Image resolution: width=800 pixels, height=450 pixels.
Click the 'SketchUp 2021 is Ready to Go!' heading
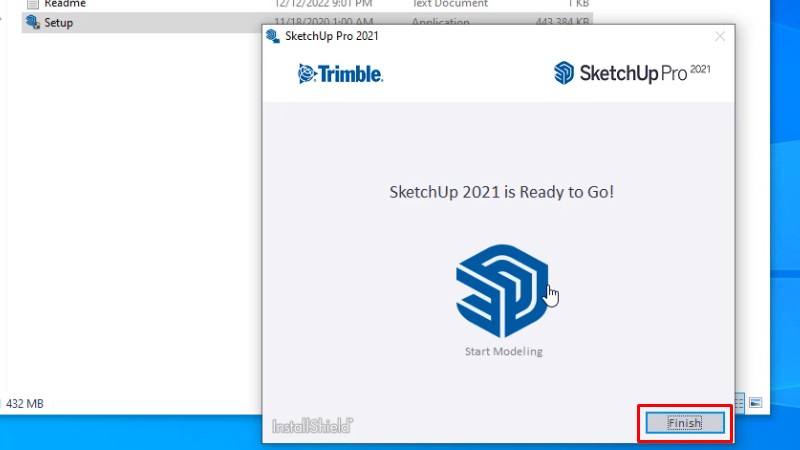[501, 191]
